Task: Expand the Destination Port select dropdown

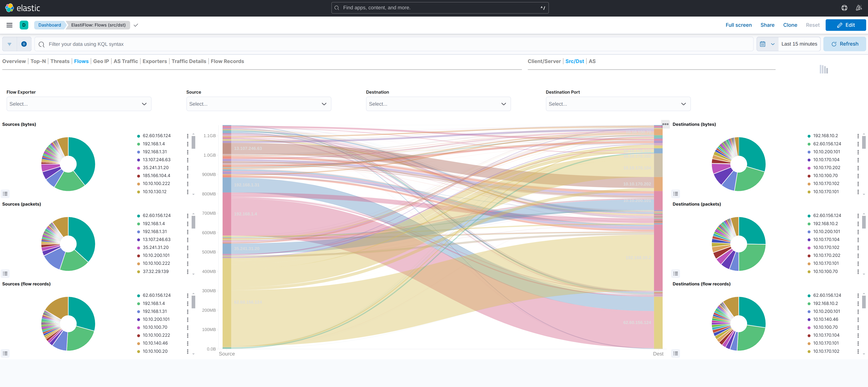Action: tap(618, 104)
